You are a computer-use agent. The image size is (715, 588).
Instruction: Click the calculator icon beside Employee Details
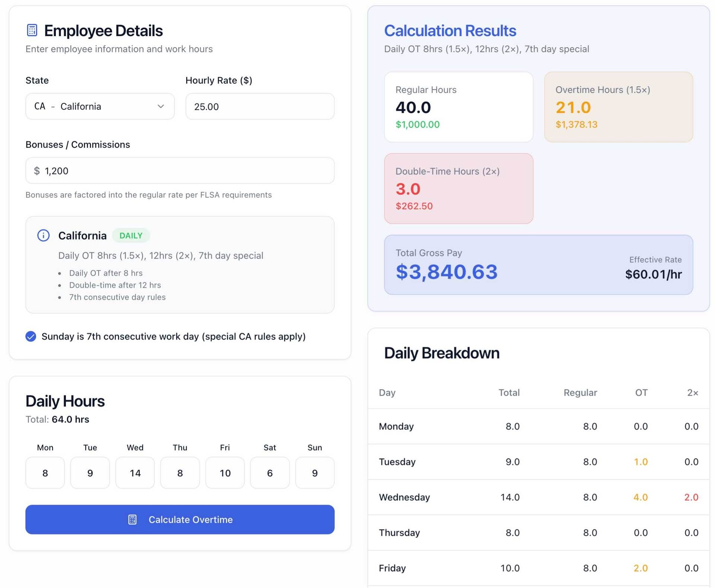click(x=32, y=30)
